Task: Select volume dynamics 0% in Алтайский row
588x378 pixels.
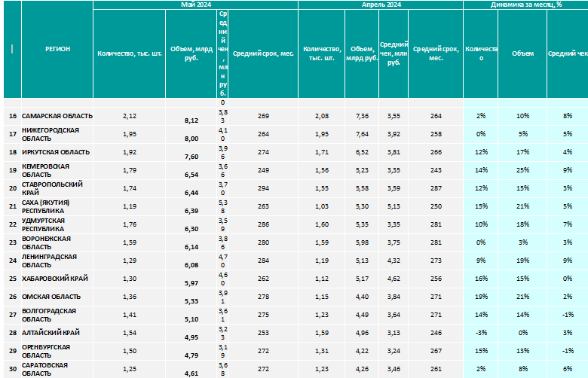Action: point(522,333)
